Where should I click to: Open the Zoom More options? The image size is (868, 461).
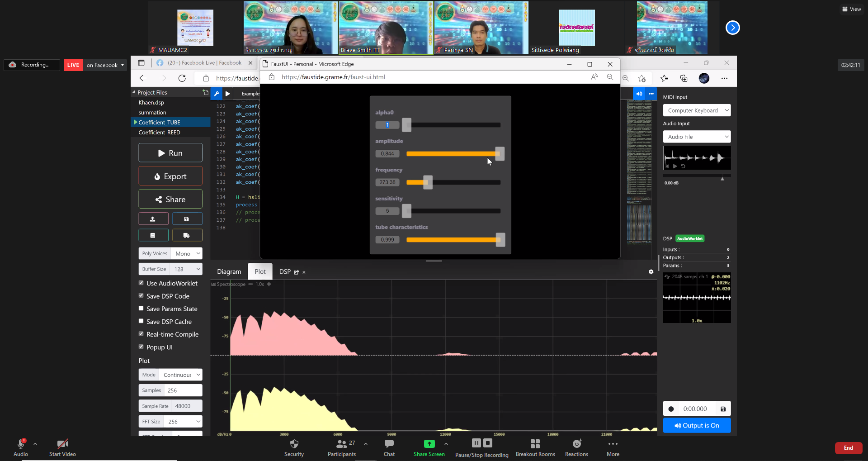pos(613,448)
